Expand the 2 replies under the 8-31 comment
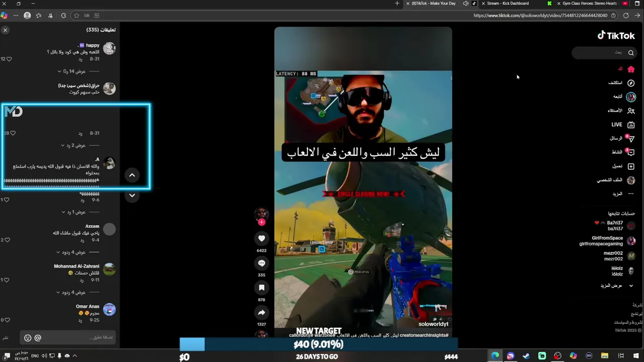The image size is (644, 362). 73,145
